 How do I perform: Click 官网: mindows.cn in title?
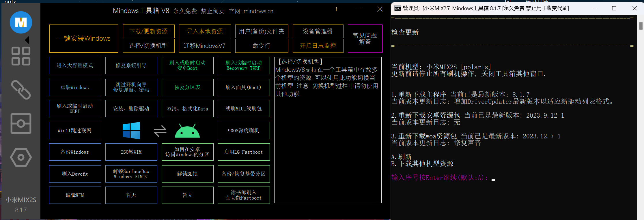coord(251,11)
